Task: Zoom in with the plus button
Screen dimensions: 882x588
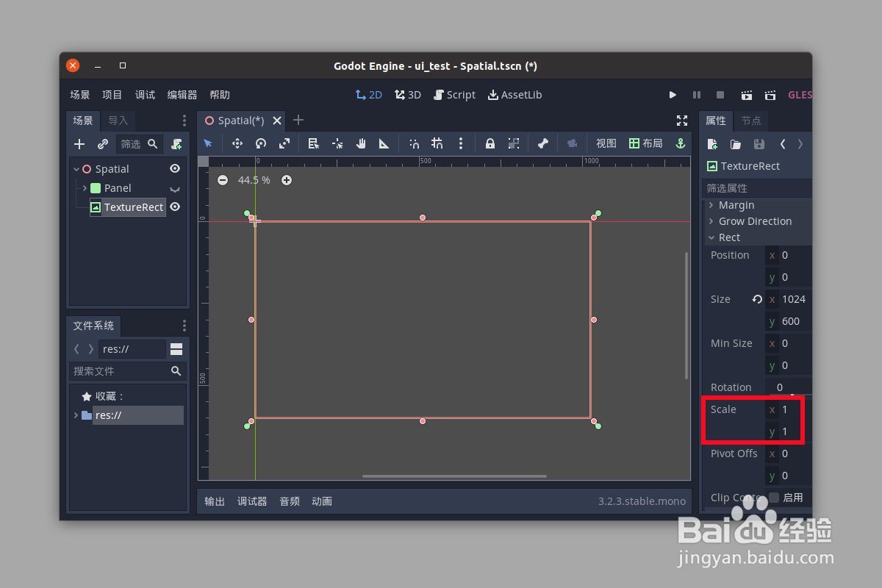Action: 287,180
